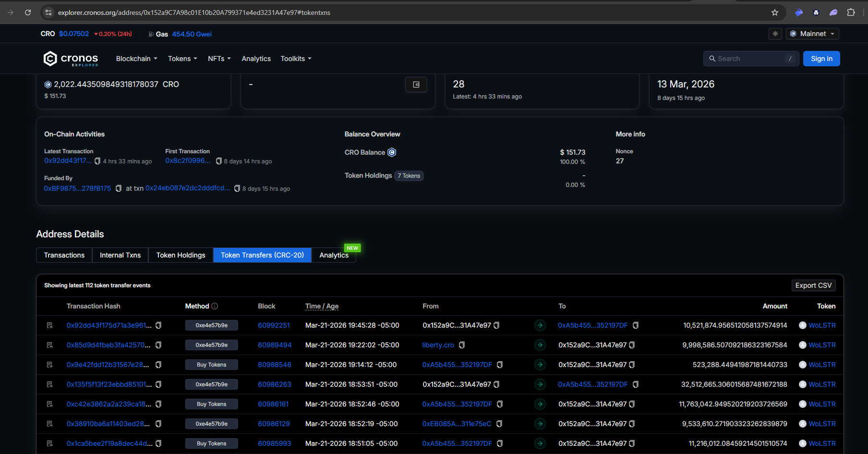Open details icon for transaction row 0x92dd43f175d71a3e961...
Image resolution: width=868 pixels, height=454 pixels.
tap(49, 325)
